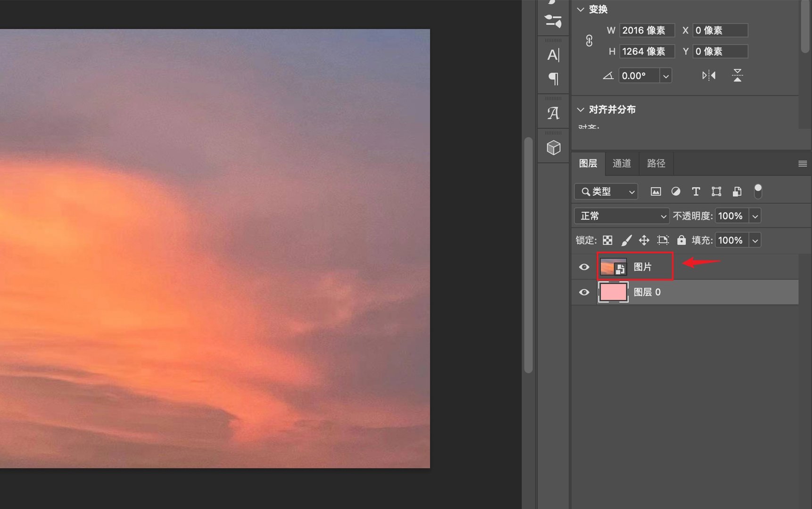
Task: Switch to the 路径 tab
Action: pyautogui.click(x=655, y=164)
